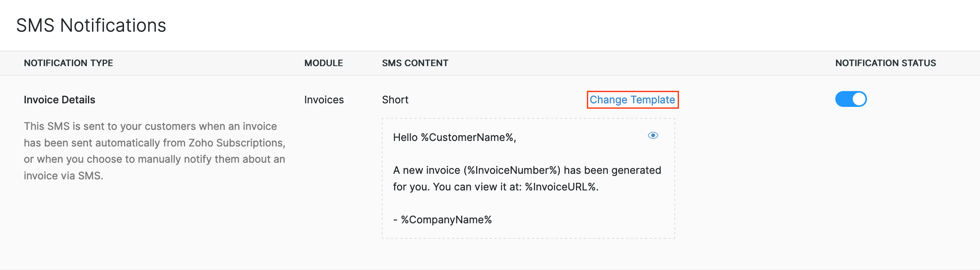Click the SMS CONTENT column header
The width and height of the screenshot is (980, 270).
click(415, 63)
